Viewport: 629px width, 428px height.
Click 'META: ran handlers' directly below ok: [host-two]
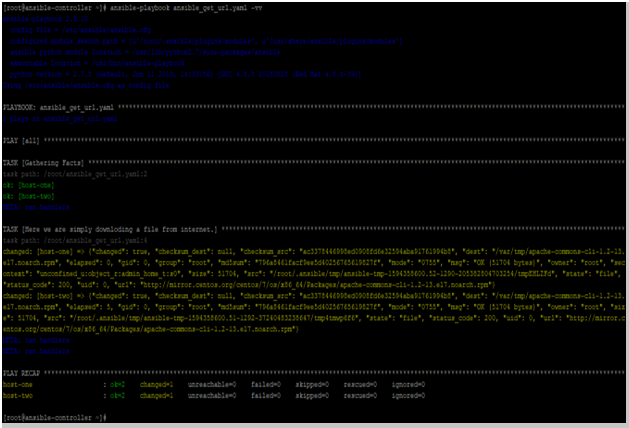[x=36, y=207]
